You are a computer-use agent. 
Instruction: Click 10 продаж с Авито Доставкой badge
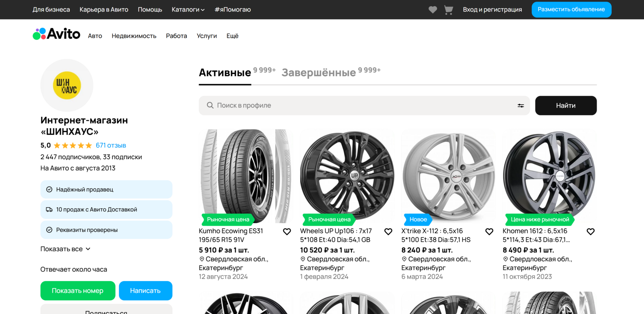tap(106, 209)
